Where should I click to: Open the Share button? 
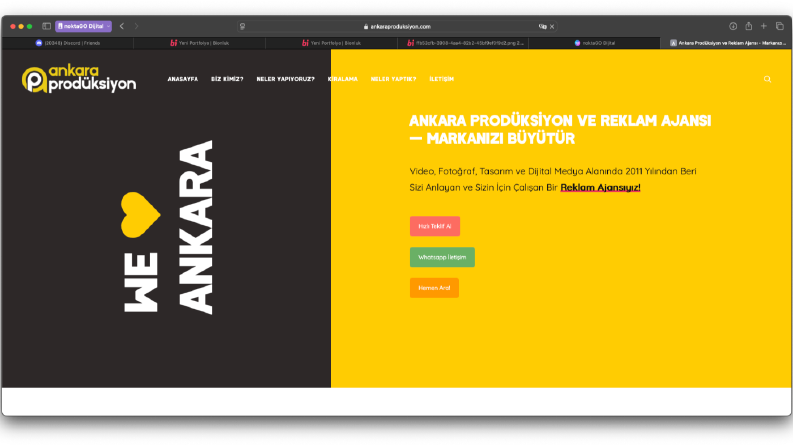click(x=748, y=26)
